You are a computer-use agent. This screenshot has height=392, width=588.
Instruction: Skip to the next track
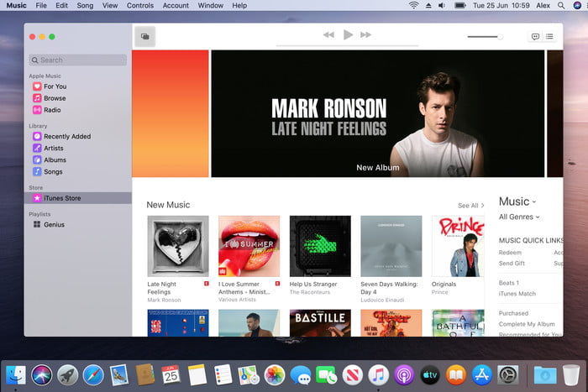(x=365, y=35)
